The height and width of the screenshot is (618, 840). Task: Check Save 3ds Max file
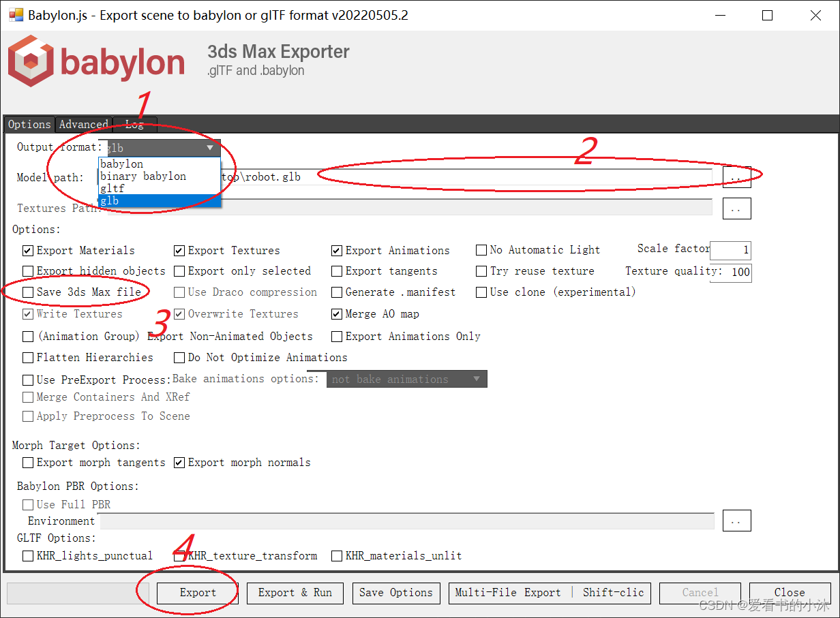28,292
